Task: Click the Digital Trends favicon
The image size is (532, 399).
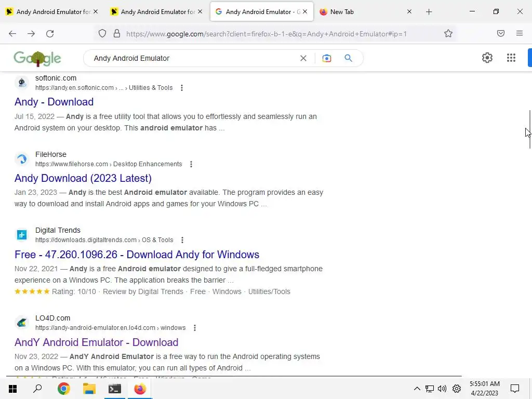Action: click(22, 235)
